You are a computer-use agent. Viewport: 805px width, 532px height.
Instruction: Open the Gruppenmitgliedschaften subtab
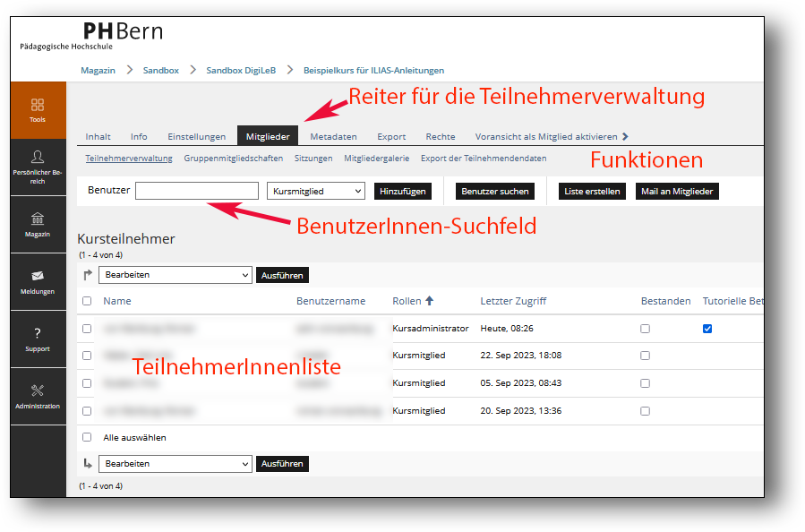pos(234,159)
